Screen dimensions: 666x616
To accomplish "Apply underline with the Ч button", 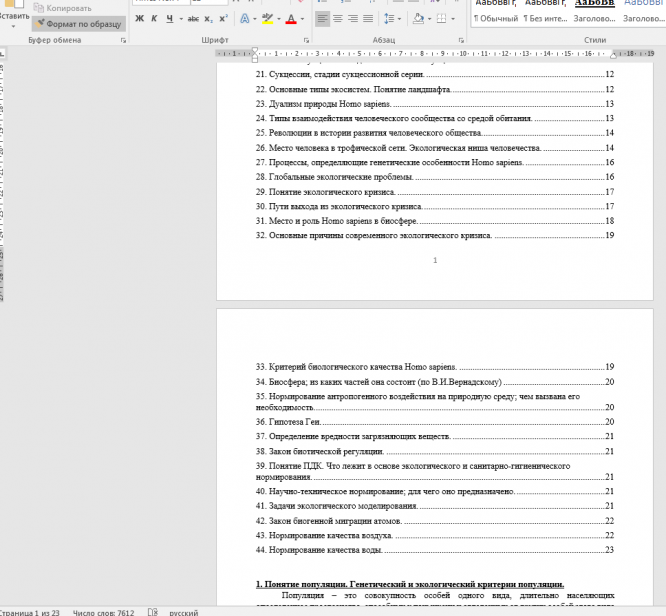I will [x=169, y=19].
